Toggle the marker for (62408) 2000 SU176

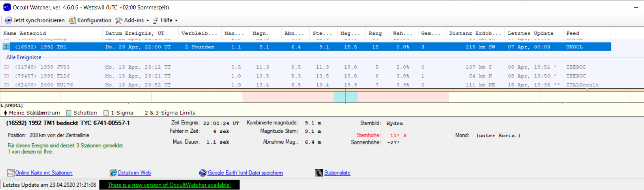pyautogui.click(x=7, y=85)
